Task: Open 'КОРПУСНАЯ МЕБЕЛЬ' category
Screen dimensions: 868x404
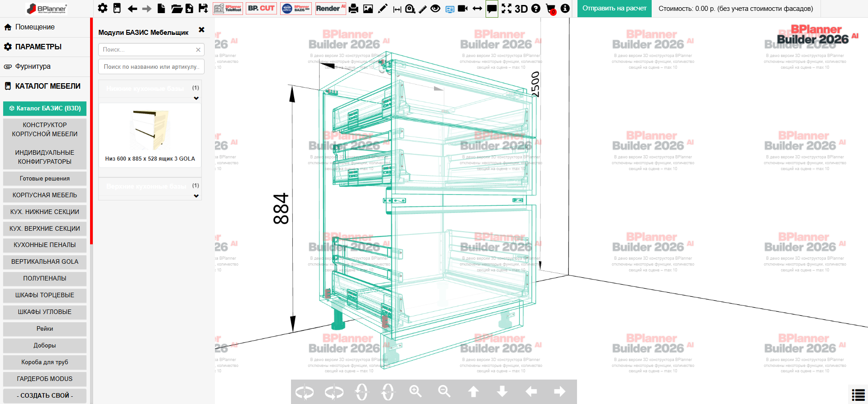Action: (45, 195)
